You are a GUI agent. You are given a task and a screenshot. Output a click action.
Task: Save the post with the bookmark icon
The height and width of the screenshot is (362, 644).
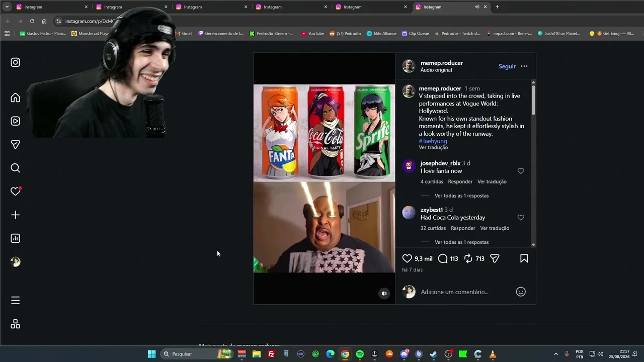tap(524, 258)
